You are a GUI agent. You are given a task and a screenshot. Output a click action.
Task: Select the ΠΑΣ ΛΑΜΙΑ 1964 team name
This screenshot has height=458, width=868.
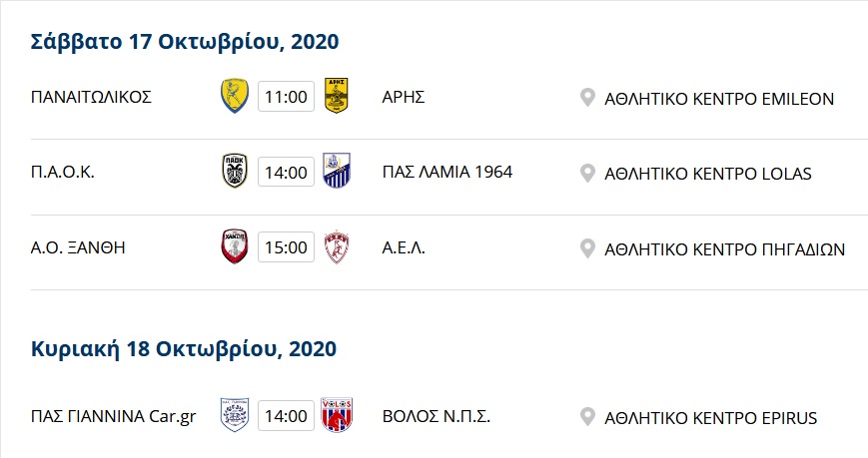click(x=447, y=172)
